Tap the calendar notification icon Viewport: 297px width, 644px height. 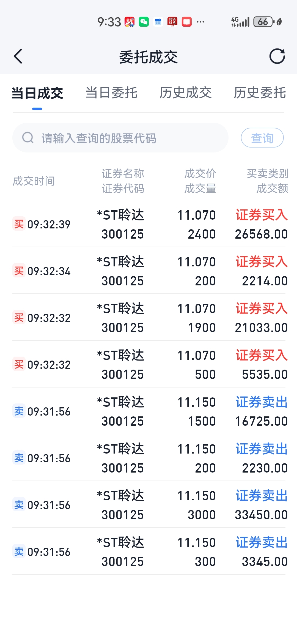(158, 22)
